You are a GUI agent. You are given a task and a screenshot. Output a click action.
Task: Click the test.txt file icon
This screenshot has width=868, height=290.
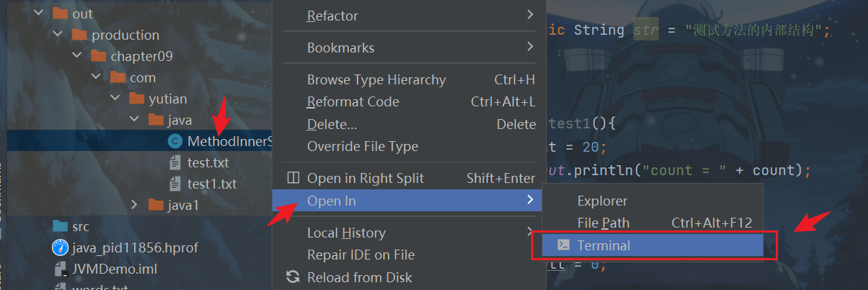coord(174,162)
